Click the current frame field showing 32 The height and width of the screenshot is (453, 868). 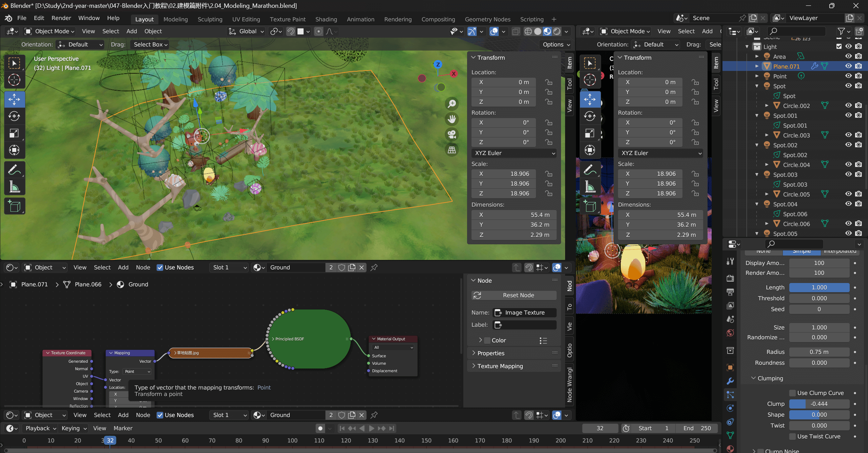[600, 428]
